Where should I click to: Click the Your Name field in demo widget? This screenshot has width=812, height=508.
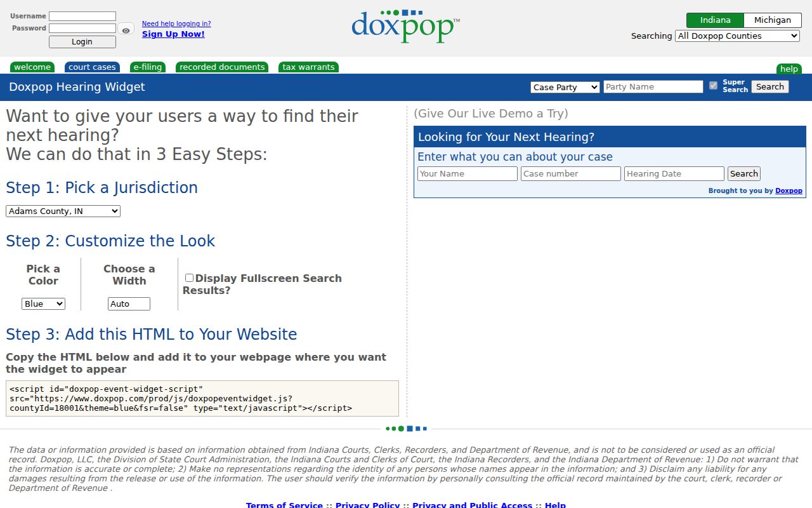[x=468, y=174]
